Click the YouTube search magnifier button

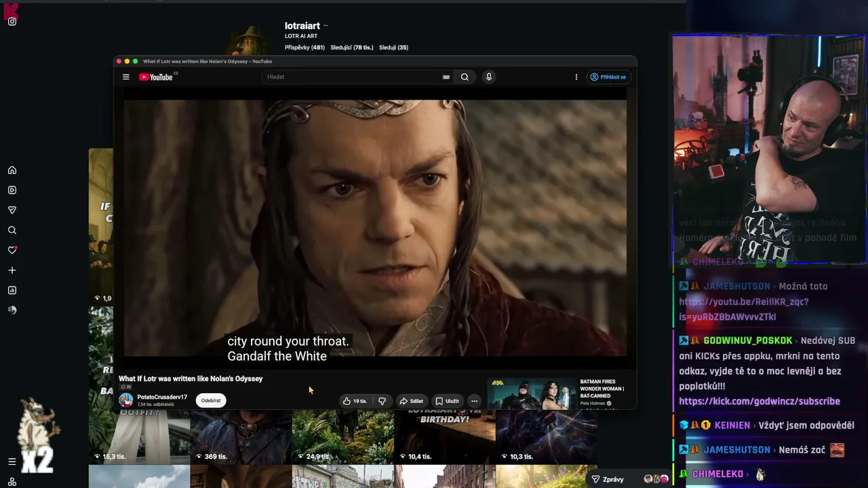tap(465, 77)
